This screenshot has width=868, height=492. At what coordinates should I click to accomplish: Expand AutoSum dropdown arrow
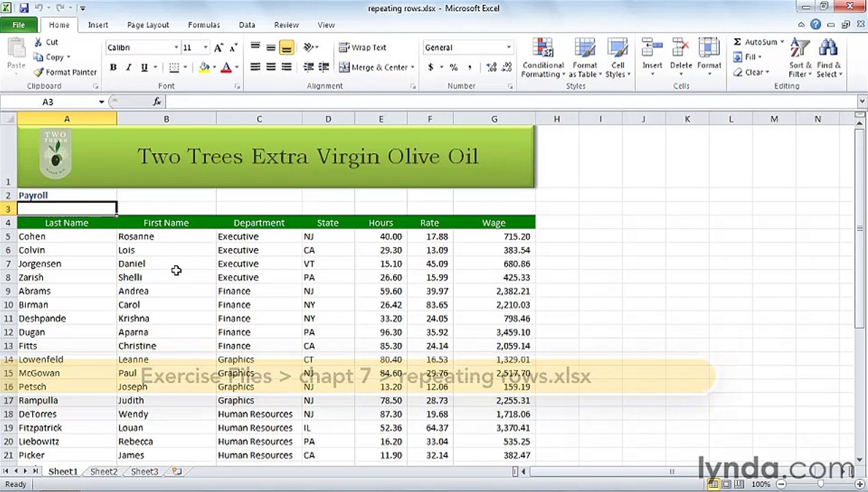(782, 42)
